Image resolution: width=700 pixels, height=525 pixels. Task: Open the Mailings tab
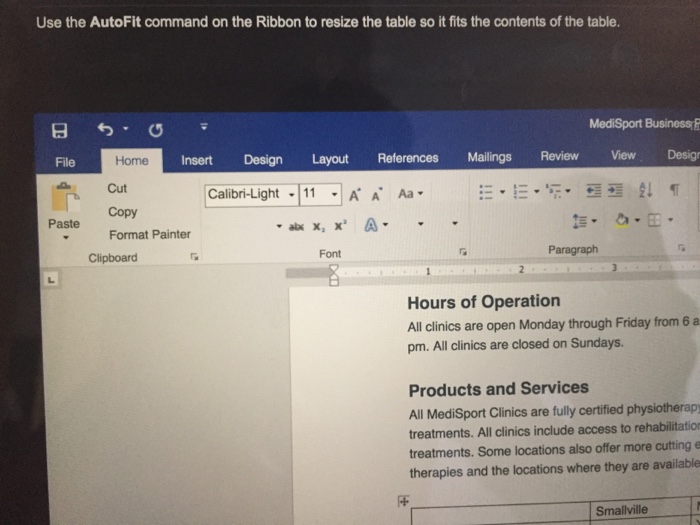[x=489, y=157]
